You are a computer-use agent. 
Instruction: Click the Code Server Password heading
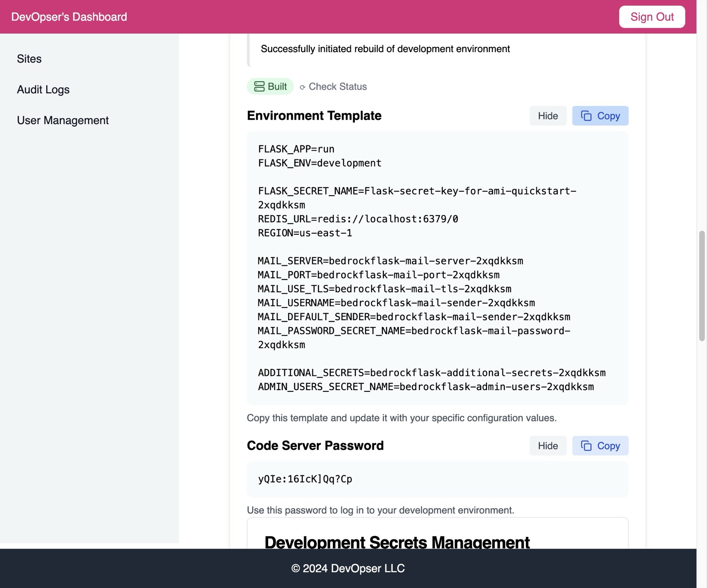click(x=315, y=446)
